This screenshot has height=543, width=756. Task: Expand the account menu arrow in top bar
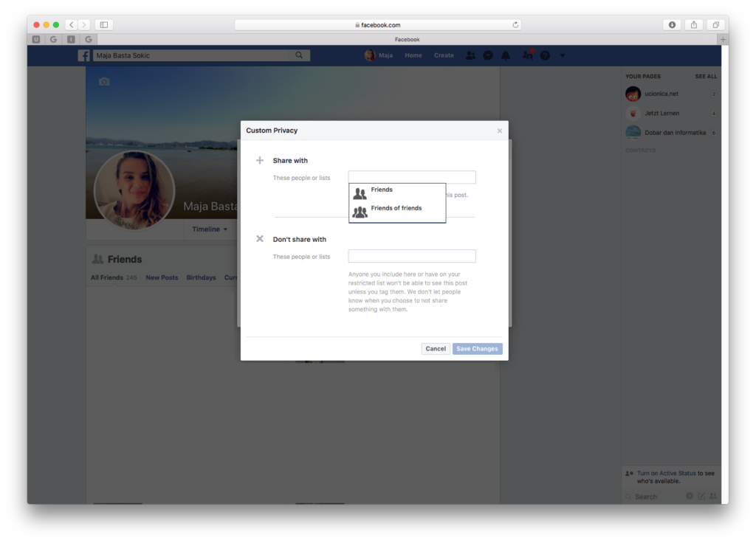563,55
